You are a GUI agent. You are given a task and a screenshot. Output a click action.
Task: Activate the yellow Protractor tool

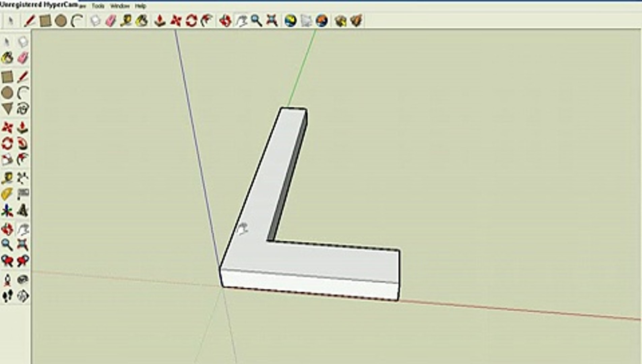[x=7, y=194]
